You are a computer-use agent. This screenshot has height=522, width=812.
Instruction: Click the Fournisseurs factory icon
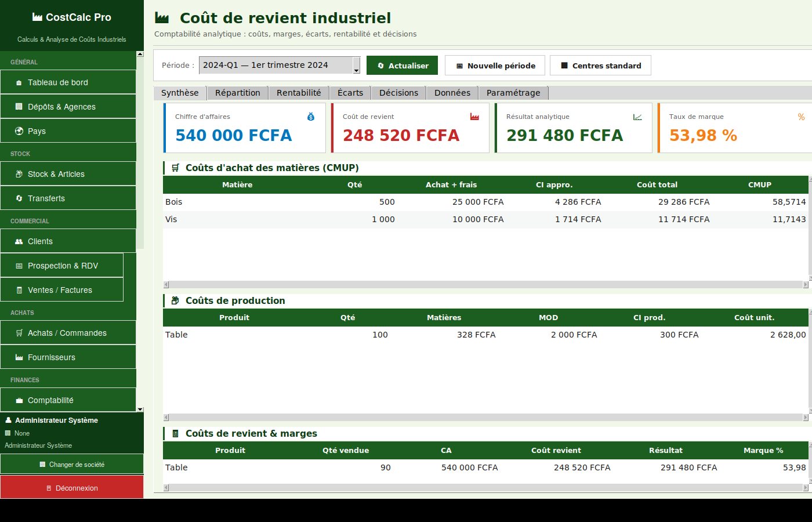(19, 357)
